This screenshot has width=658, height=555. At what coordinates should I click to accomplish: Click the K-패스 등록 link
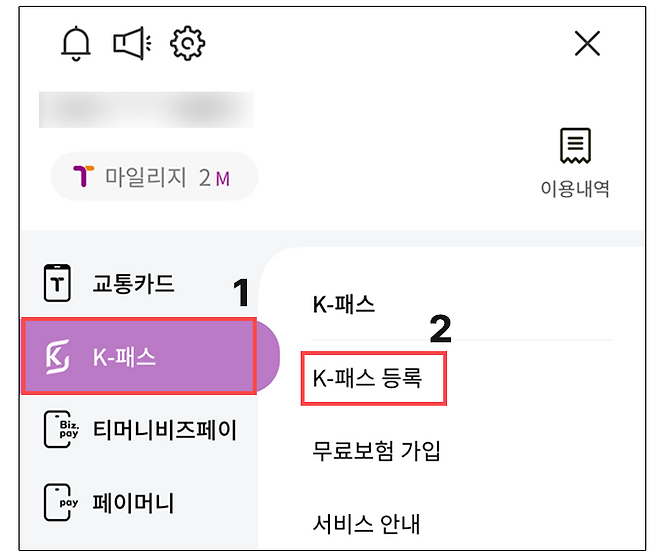tap(368, 378)
